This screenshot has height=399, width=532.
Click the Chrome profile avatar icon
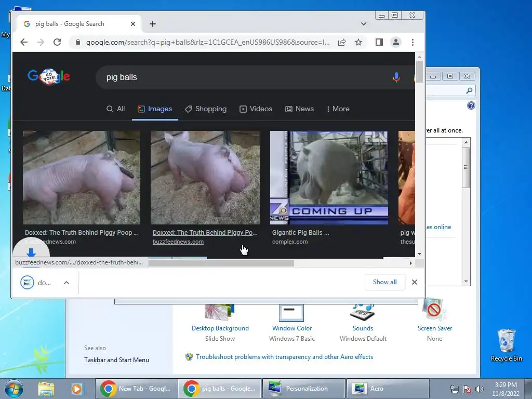click(395, 42)
